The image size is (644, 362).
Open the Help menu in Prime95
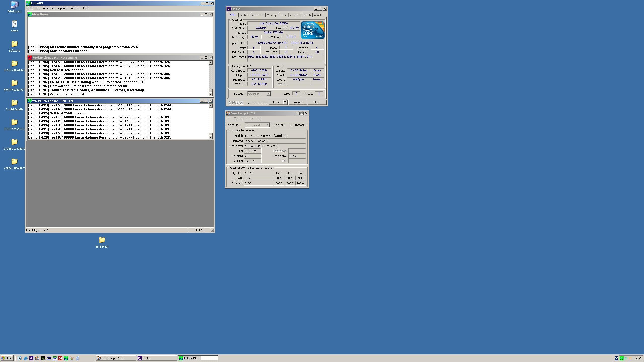(x=86, y=8)
